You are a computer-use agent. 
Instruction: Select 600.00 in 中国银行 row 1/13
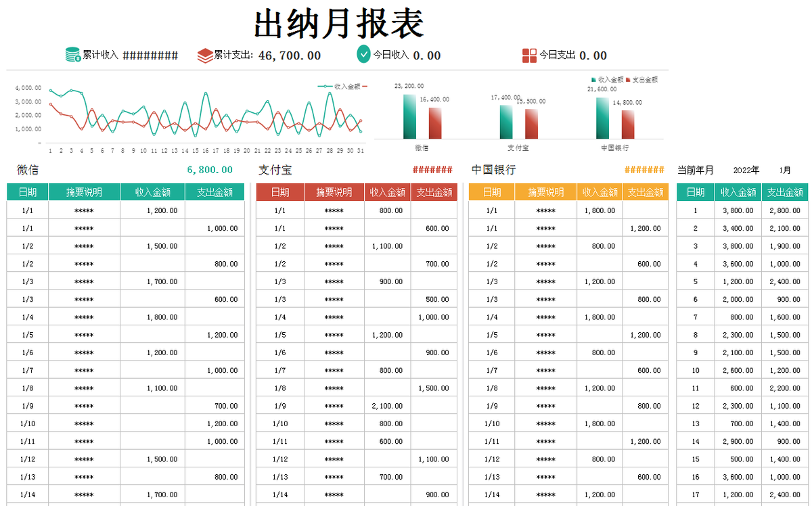tap(649, 477)
